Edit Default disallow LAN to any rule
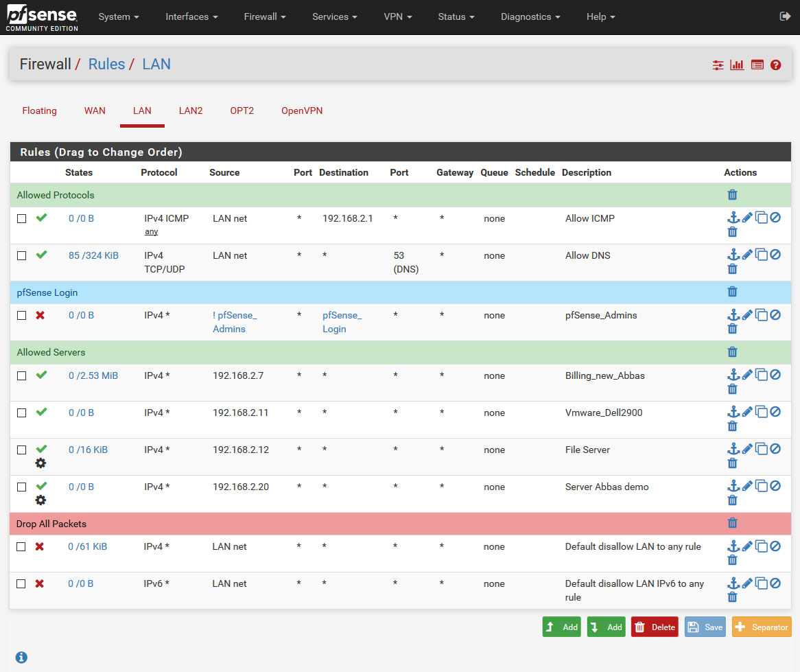800x672 pixels. 747,546
